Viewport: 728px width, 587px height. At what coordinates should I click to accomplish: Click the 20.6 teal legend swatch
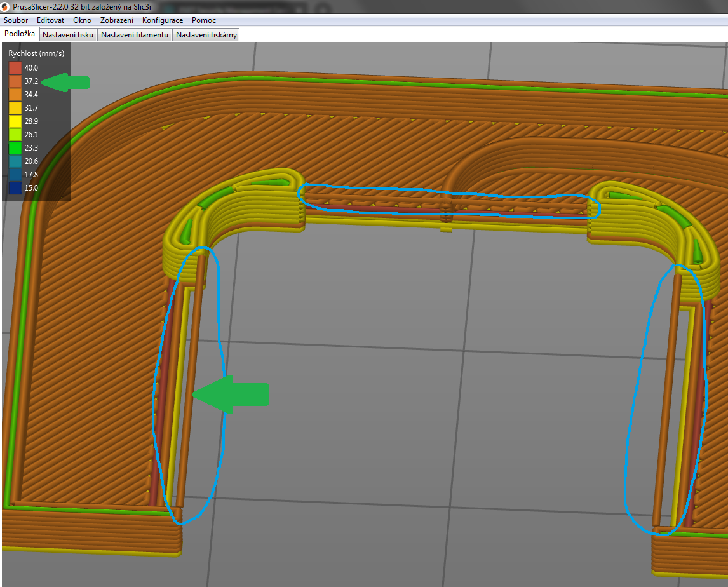15,161
